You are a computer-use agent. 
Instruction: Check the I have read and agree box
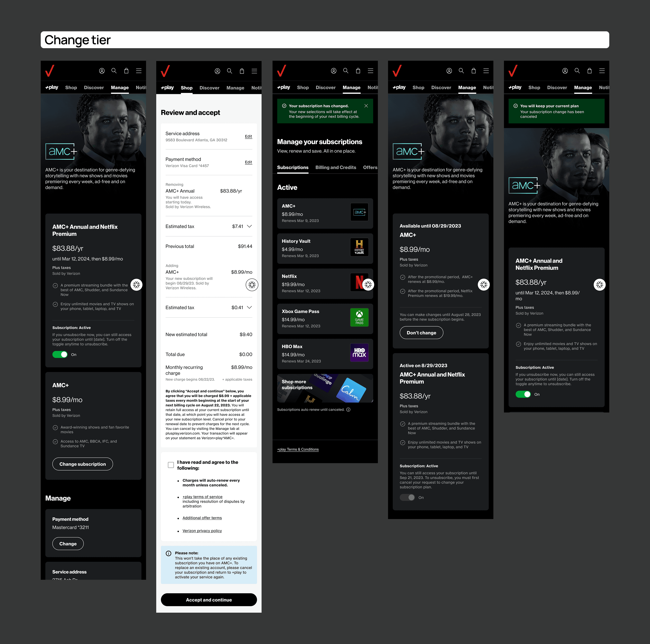(x=171, y=465)
